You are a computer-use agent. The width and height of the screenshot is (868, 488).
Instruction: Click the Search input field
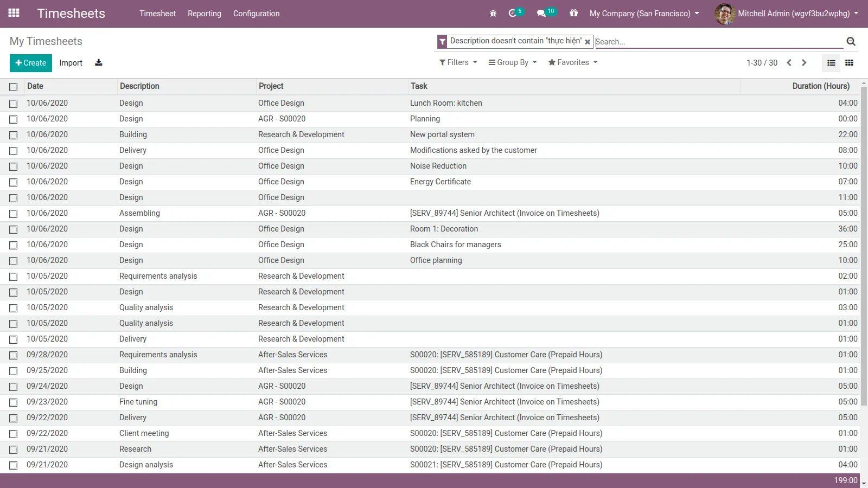[719, 42]
